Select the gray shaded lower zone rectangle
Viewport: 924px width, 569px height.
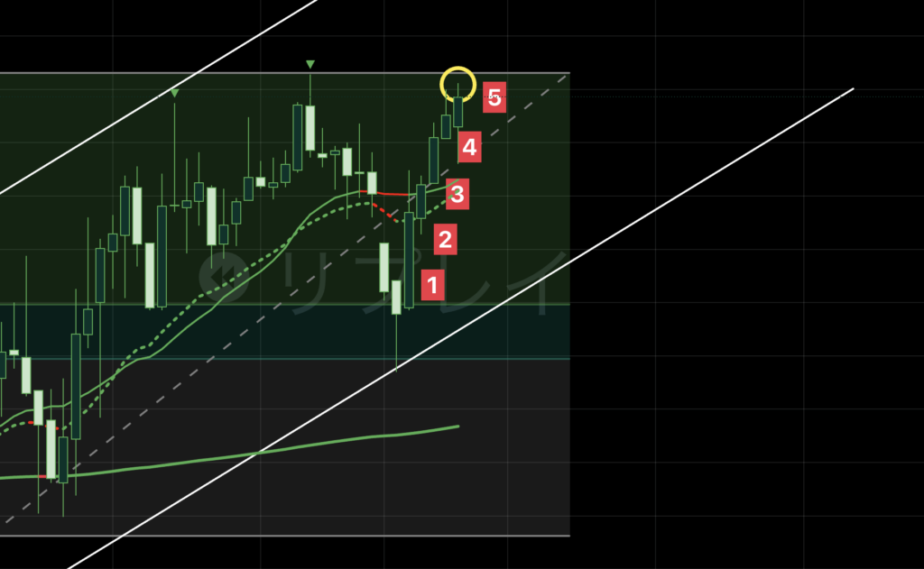[284, 447]
